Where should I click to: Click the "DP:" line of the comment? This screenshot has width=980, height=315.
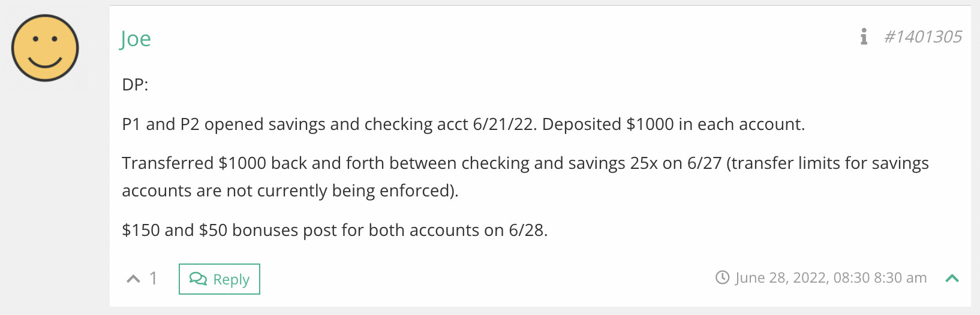coord(135,85)
